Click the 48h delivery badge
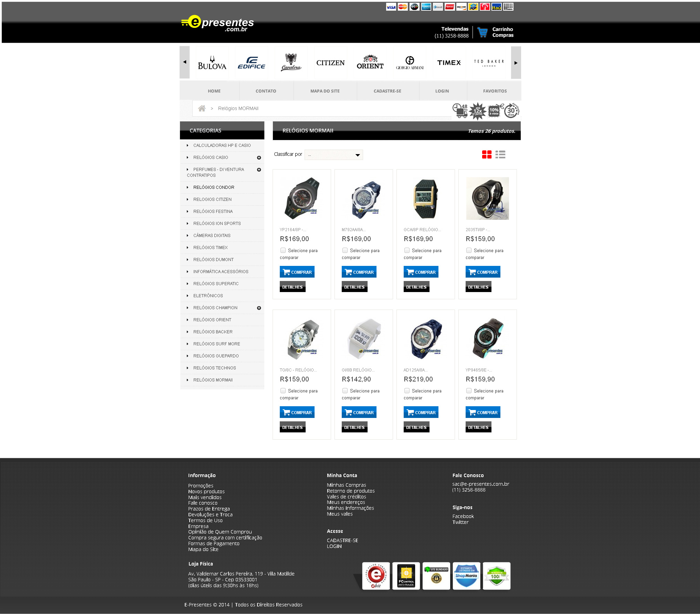 click(x=460, y=110)
